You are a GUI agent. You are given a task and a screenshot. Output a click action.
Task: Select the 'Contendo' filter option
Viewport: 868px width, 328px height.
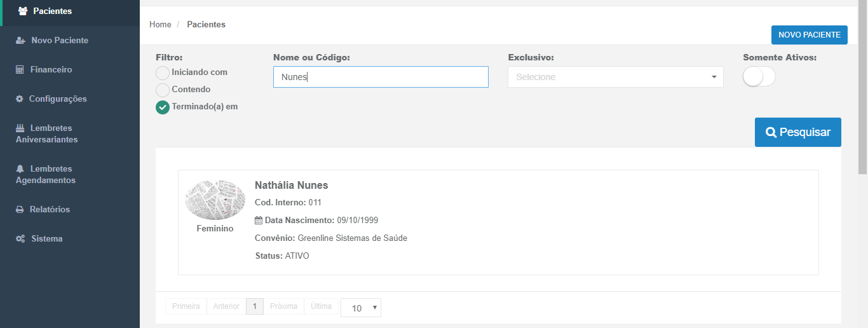[x=163, y=90]
